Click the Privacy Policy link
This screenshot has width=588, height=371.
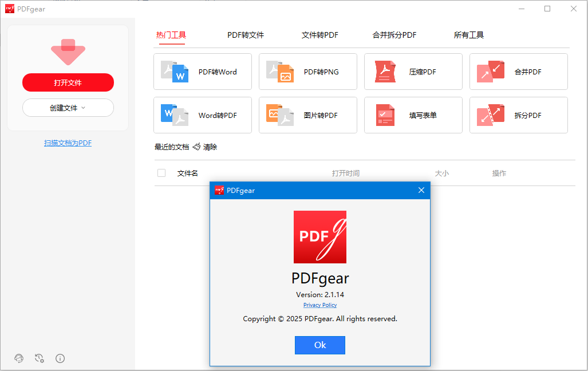pyautogui.click(x=319, y=305)
